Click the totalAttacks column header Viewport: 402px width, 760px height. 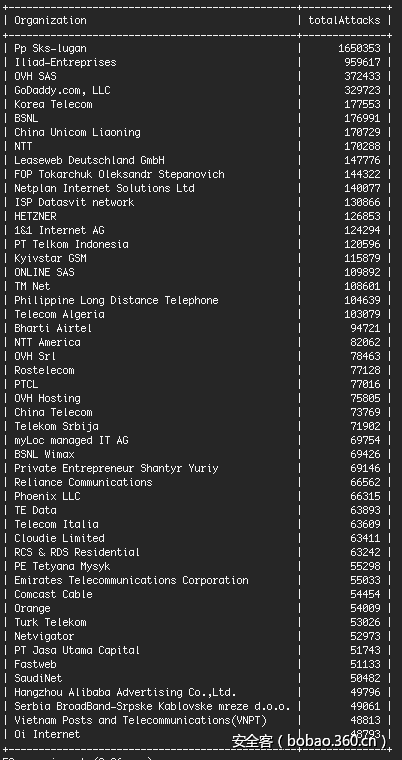pyautogui.click(x=344, y=20)
